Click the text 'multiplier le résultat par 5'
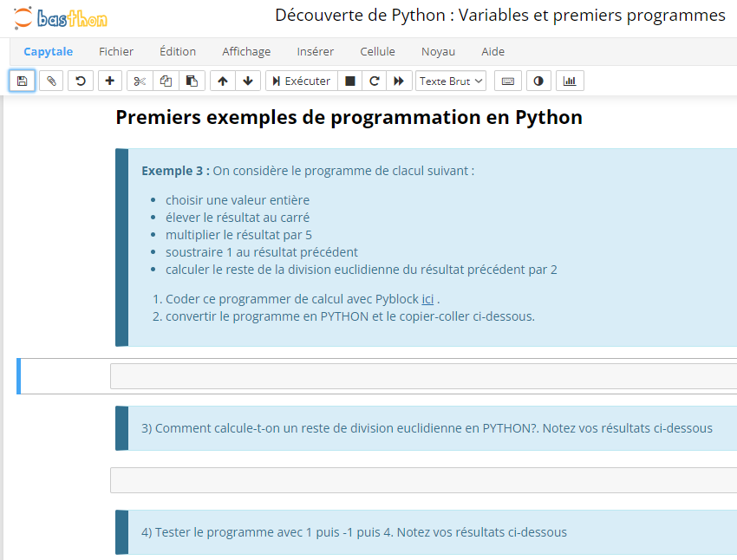 pos(238,235)
